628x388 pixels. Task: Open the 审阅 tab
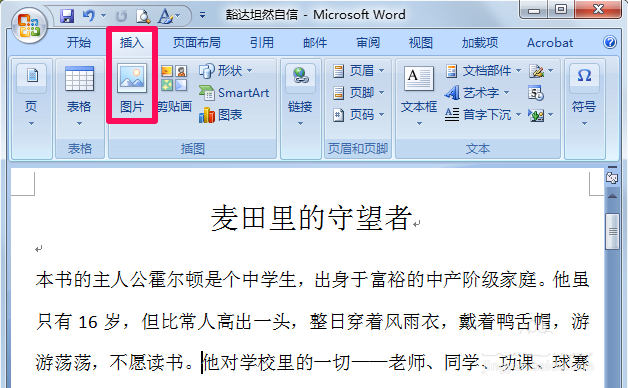[x=368, y=42]
